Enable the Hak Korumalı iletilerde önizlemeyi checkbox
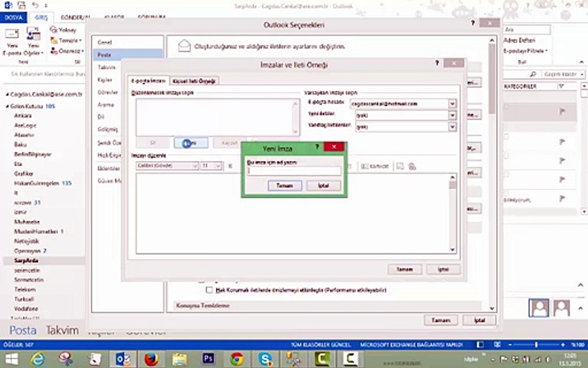 (x=209, y=290)
